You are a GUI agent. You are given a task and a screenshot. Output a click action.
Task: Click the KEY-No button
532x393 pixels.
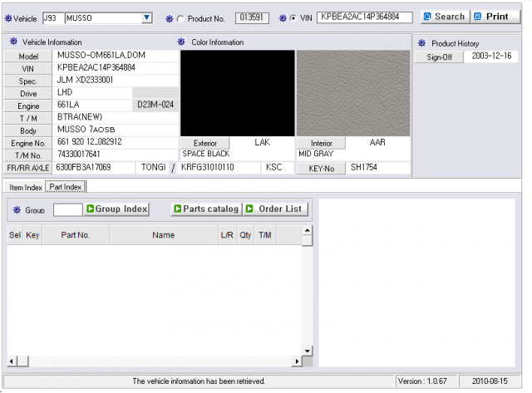[322, 168]
